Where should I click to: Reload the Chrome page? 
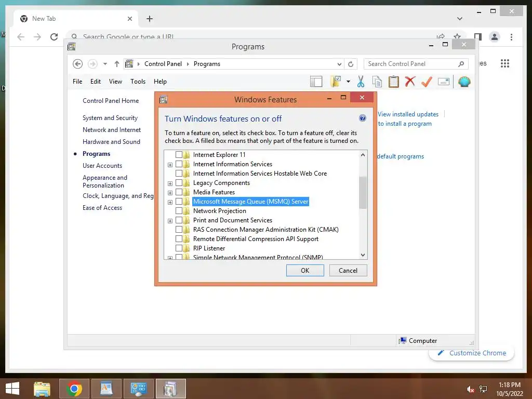54,37
